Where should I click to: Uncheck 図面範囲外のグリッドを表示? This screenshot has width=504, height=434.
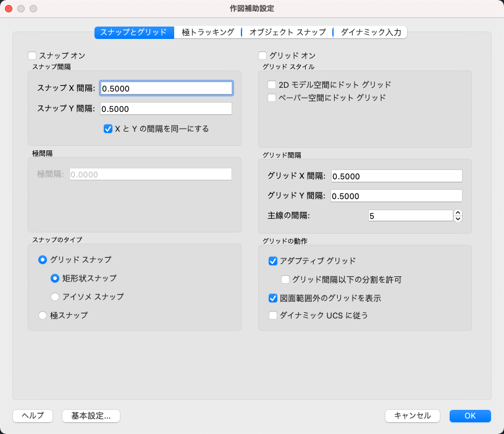click(273, 298)
